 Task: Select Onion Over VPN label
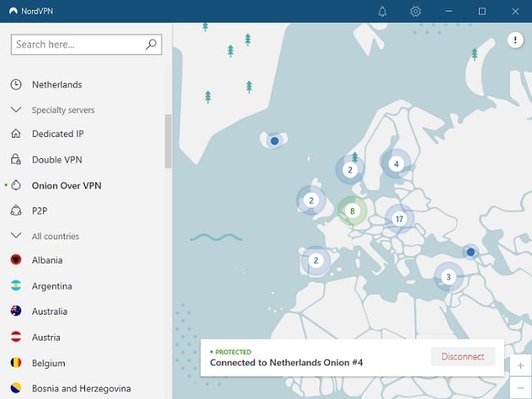tap(66, 186)
